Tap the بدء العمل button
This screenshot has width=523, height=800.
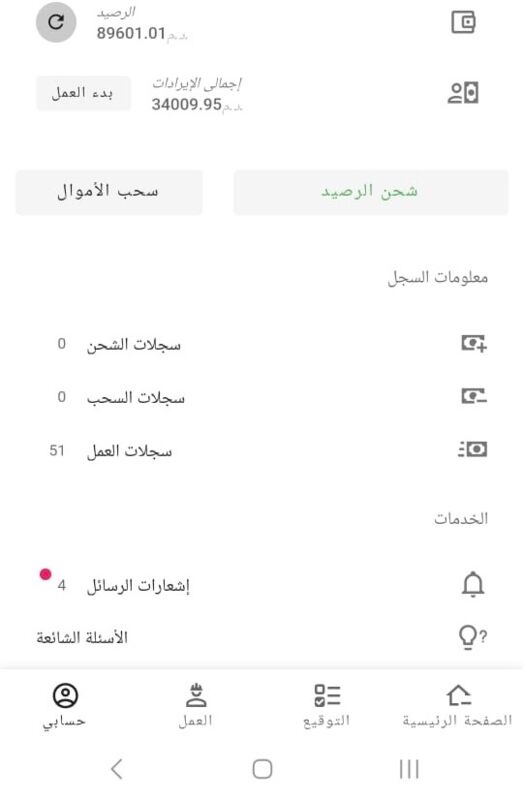pos(83,93)
